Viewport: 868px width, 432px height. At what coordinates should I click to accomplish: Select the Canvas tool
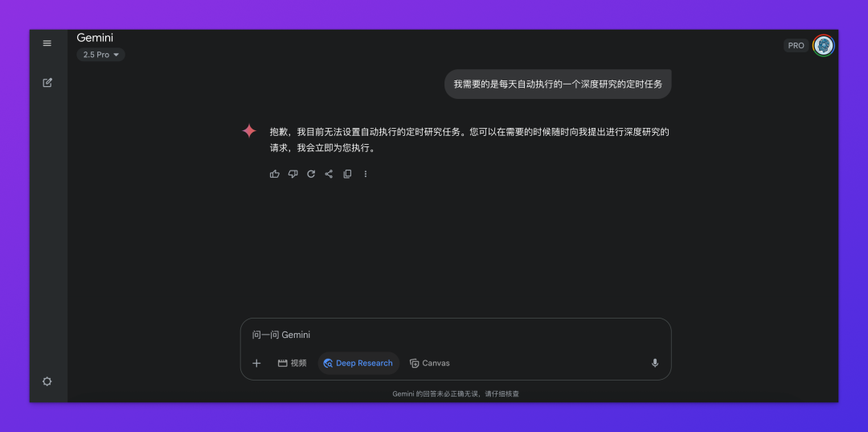429,364
